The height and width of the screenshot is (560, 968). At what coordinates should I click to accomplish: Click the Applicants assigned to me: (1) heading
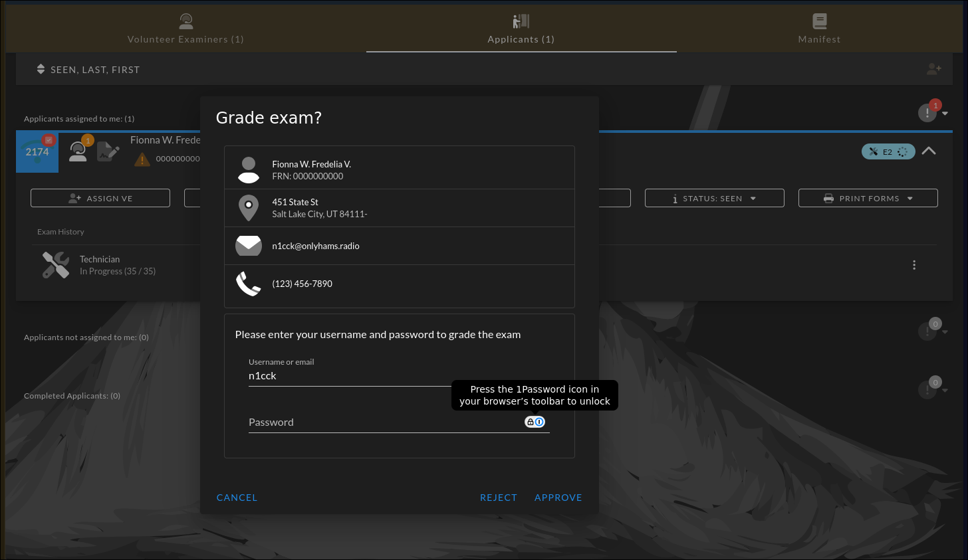coord(79,119)
